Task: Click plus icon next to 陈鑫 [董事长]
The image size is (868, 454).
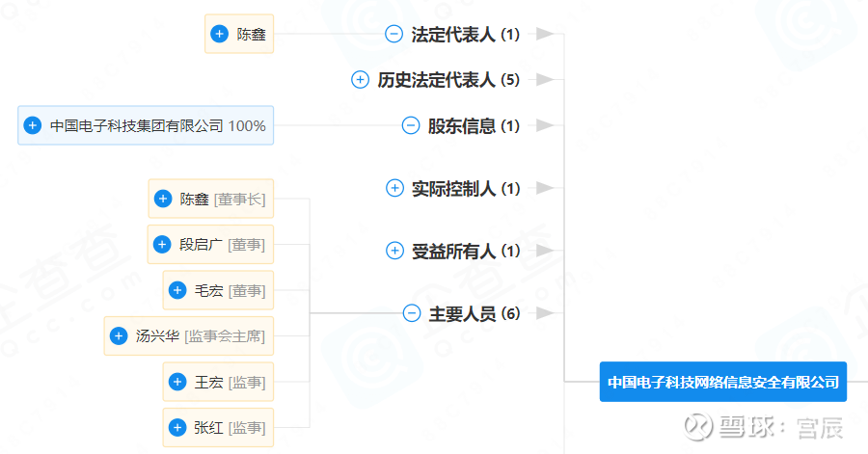Action: 163,200
